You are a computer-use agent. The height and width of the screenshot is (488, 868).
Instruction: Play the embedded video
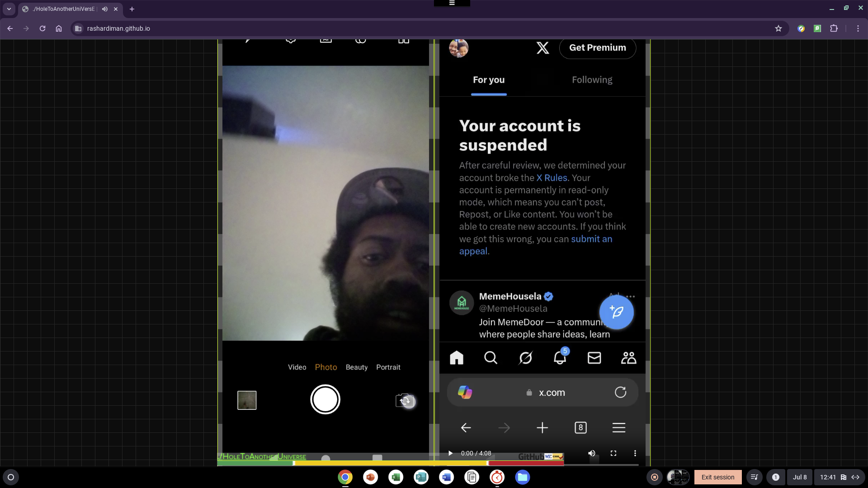coord(450,453)
